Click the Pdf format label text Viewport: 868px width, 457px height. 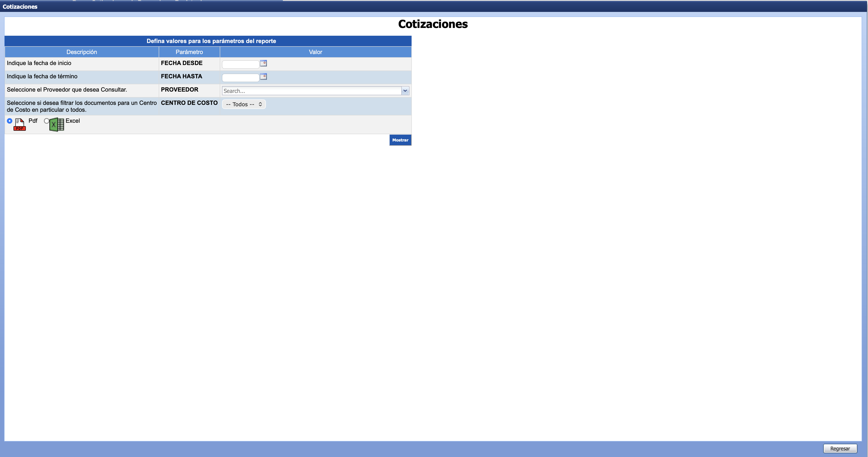point(33,121)
